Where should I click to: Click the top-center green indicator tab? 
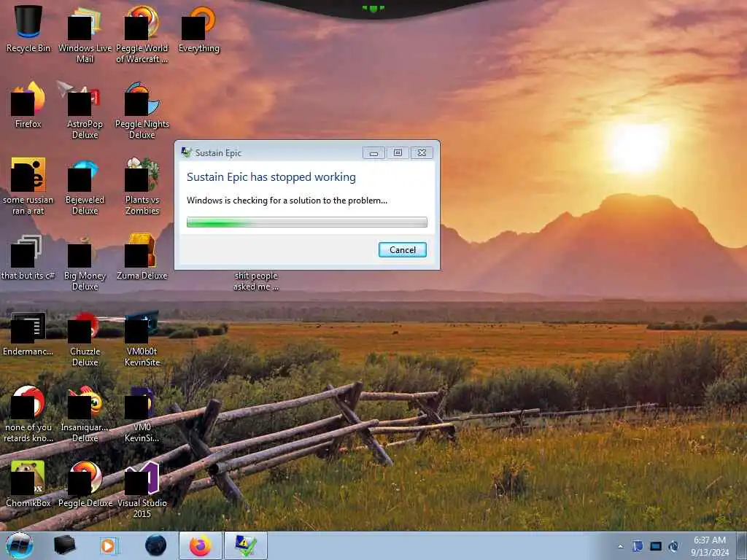373,8
